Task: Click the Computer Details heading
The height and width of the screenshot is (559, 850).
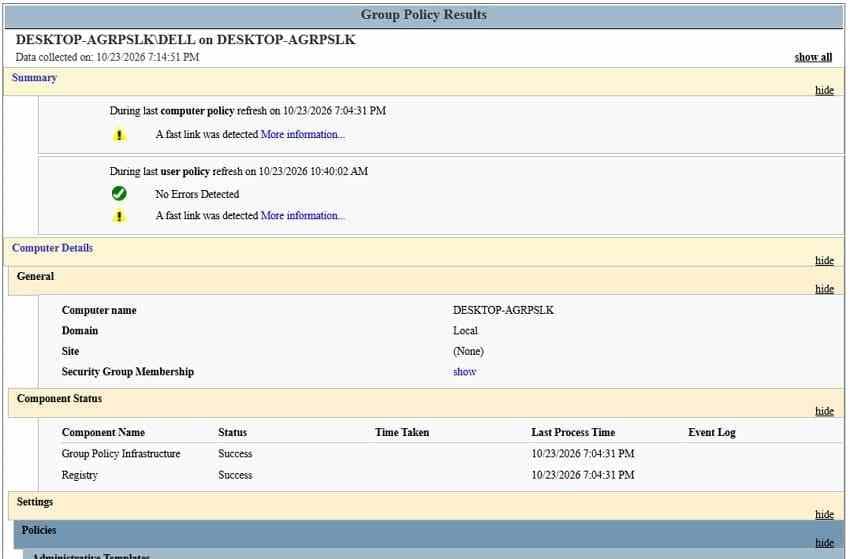Action: (x=52, y=248)
